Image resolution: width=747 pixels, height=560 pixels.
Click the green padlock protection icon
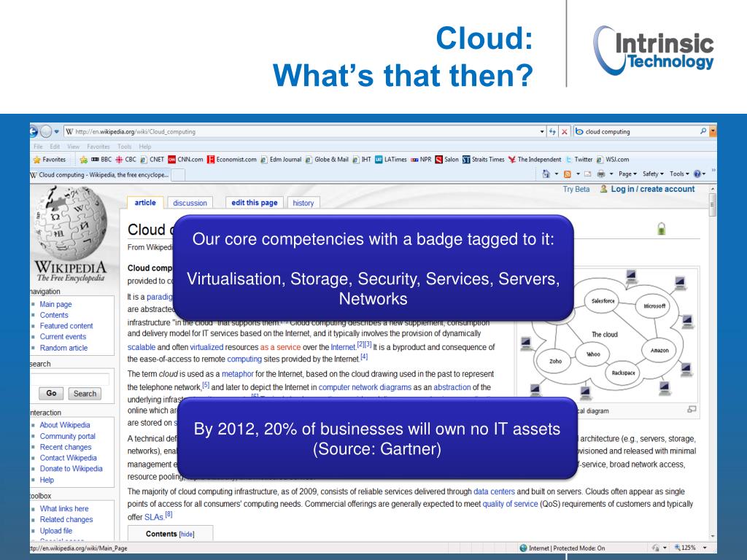pyautogui.click(x=661, y=228)
